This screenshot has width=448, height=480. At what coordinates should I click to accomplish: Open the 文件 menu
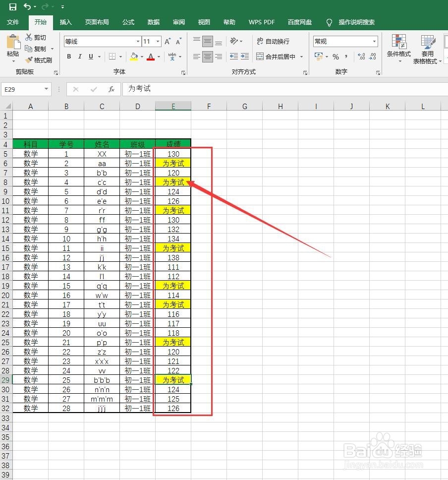tap(13, 22)
